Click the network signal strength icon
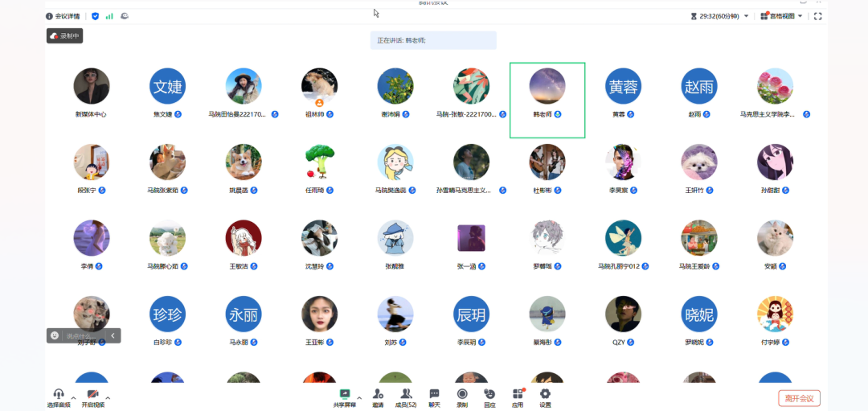 pos(109,16)
